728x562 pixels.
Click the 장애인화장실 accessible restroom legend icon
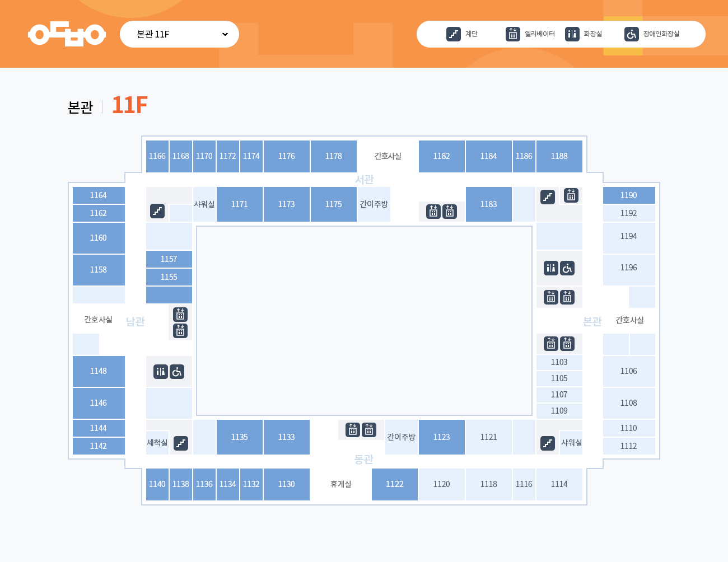tap(632, 34)
